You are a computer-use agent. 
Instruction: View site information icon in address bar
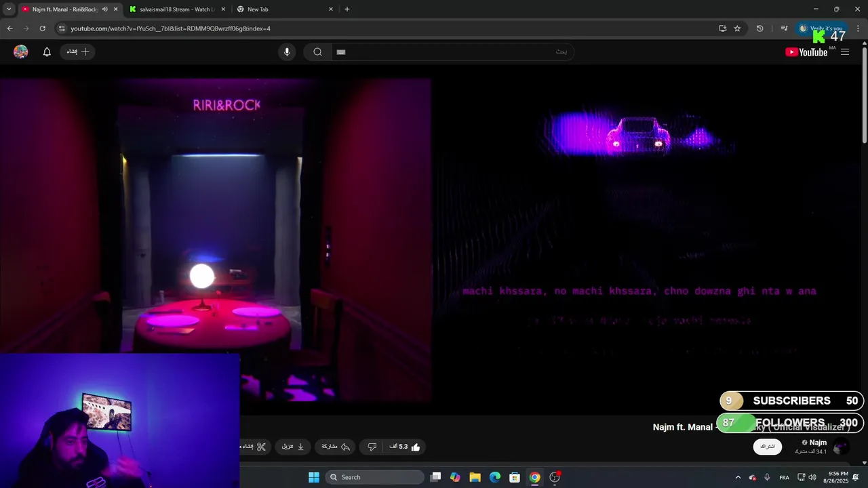pos(62,28)
